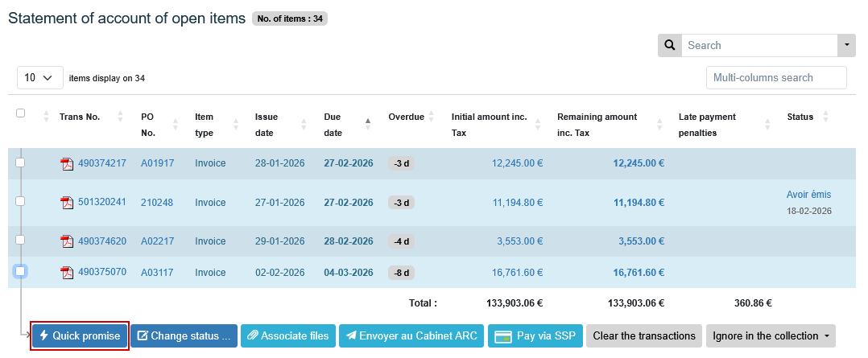Sort by the Overdue column arrows
The image size is (868, 358).
click(x=431, y=117)
